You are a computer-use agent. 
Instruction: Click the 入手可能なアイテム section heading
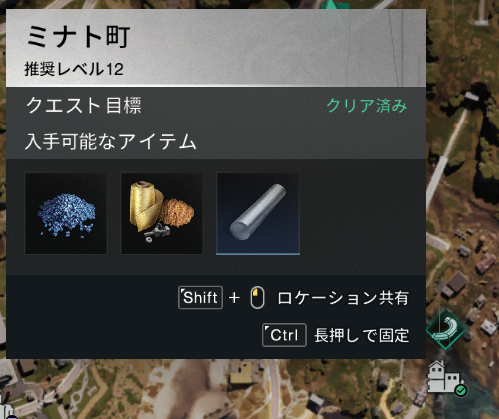tap(111, 141)
